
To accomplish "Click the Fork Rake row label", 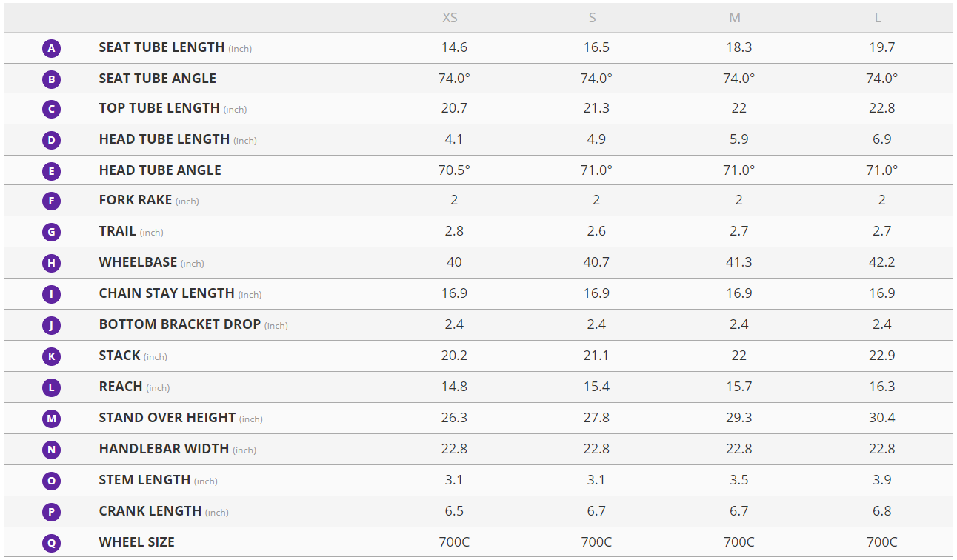I will click(x=136, y=200).
